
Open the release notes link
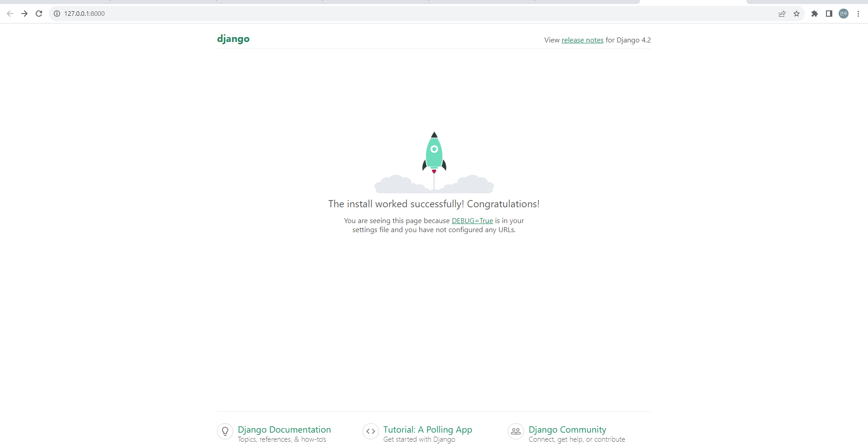[x=582, y=40]
